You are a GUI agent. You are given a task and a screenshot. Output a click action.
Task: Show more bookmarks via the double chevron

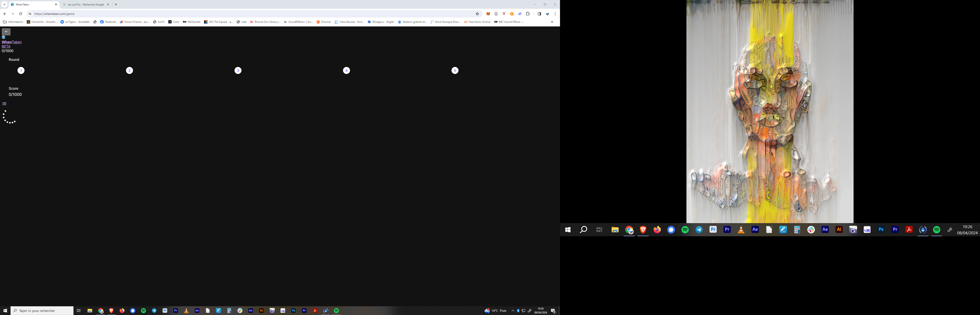[552, 22]
